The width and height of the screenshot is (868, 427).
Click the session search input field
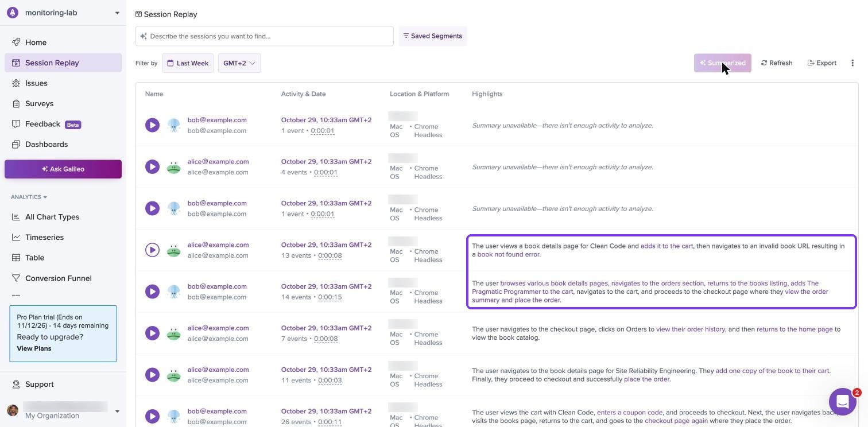coord(265,36)
